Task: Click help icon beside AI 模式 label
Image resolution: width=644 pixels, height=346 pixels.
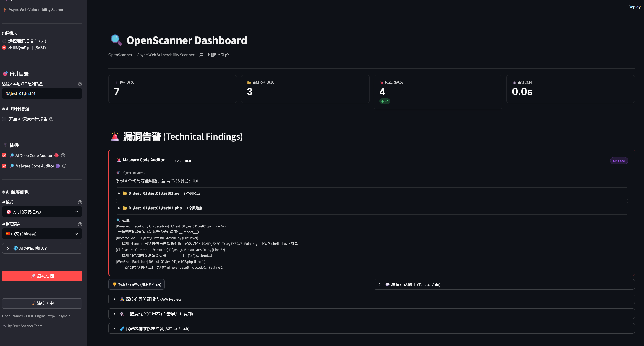Action: coord(80,202)
